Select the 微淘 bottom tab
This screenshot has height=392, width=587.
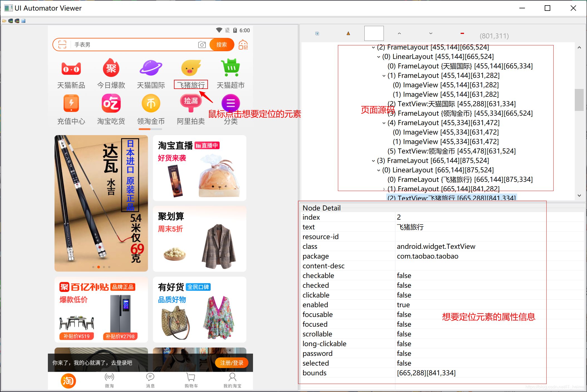(109, 381)
